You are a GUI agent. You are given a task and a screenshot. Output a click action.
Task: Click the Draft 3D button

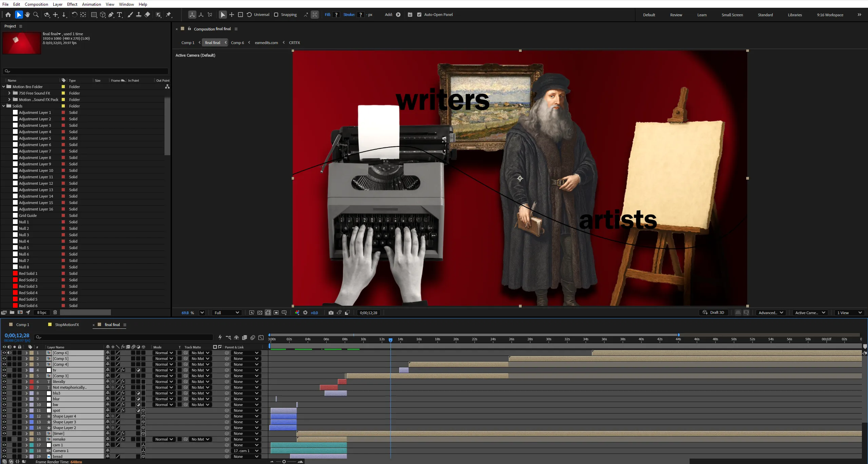pyautogui.click(x=714, y=312)
